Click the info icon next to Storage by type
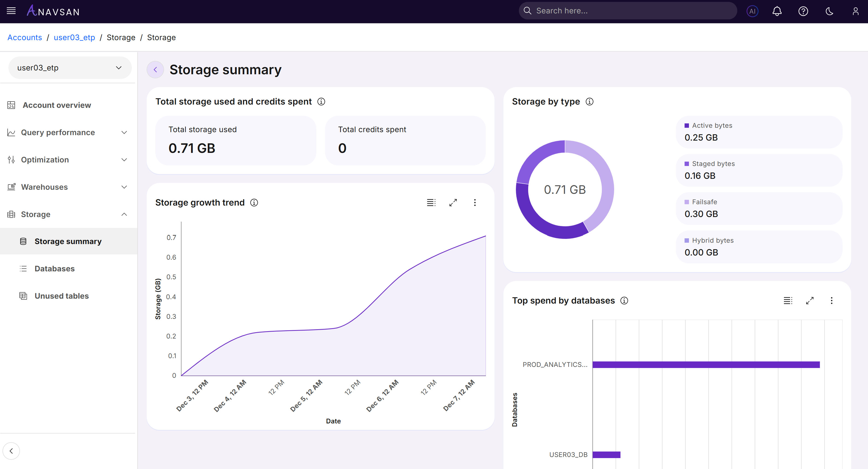This screenshot has height=469, width=868. point(589,101)
